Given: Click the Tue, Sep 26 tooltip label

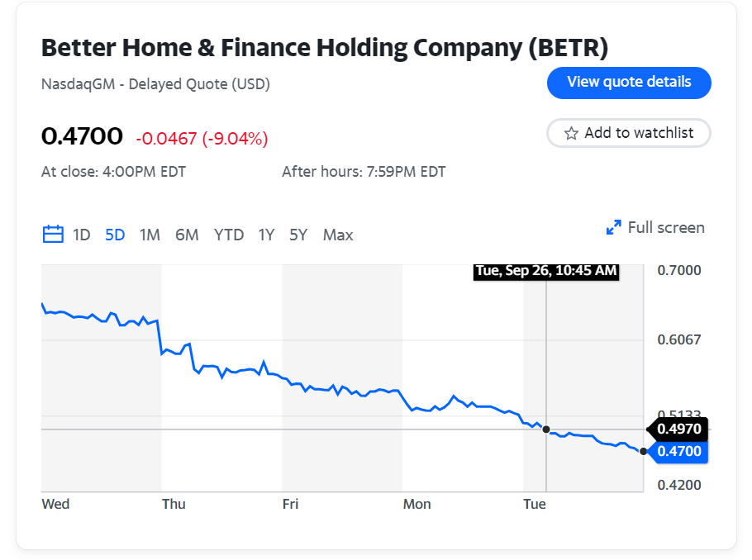Looking at the screenshot, I should coord(546,271).
